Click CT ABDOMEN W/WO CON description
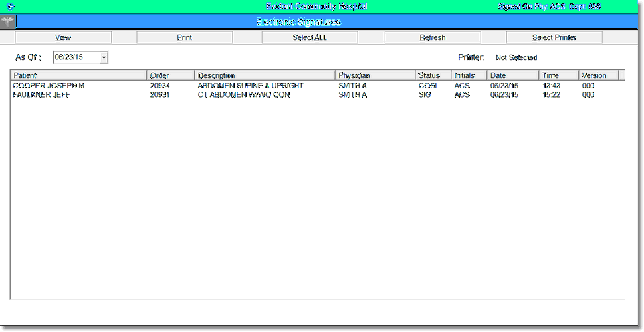This screenshot has height=332, width=644. [x=244, y=95]
